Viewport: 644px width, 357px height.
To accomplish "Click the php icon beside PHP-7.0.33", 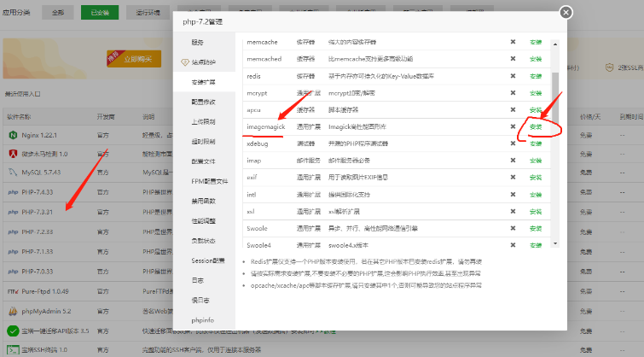I will [x=13, y=272].
